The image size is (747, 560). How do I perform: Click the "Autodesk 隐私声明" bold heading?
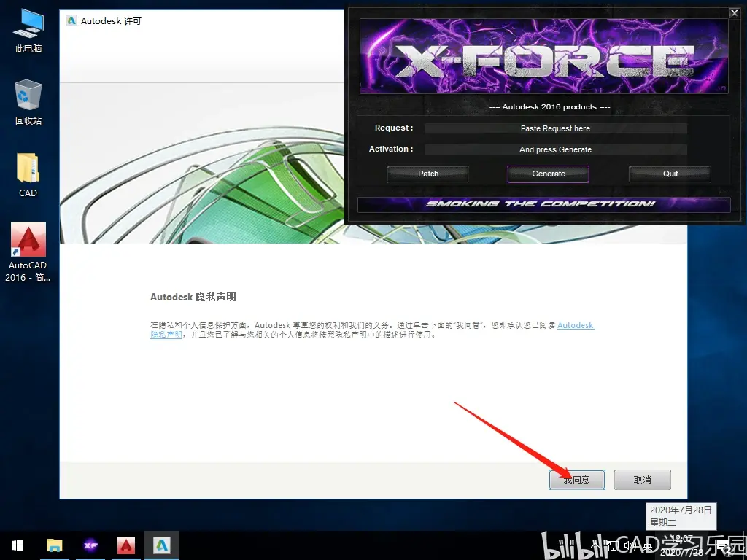(193, 297)
